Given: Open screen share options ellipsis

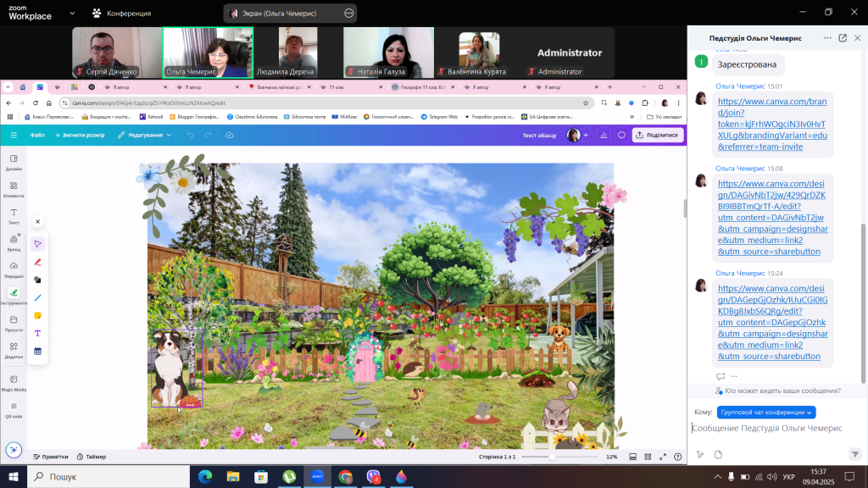Looking at the screenshot, I should click(348, 14).
